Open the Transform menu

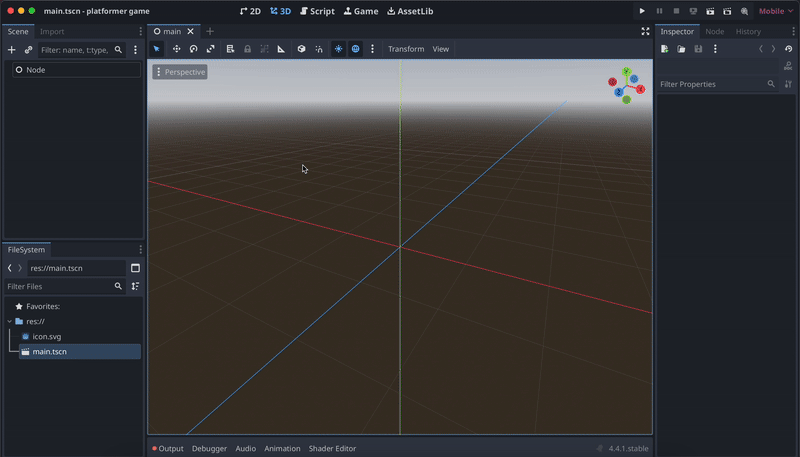coord(405,49)
